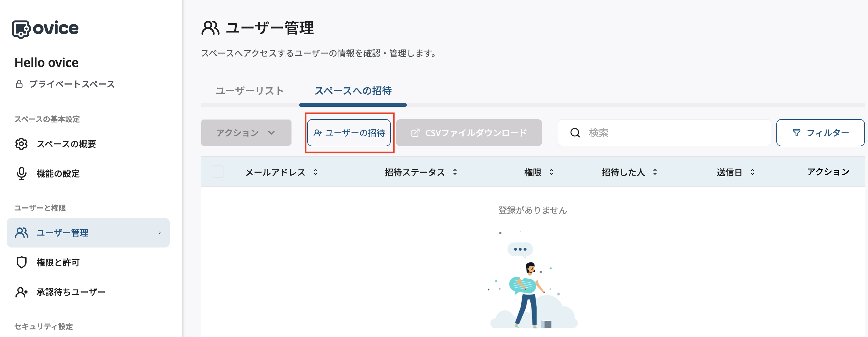Click the search magnifier icon

point(575,132)
